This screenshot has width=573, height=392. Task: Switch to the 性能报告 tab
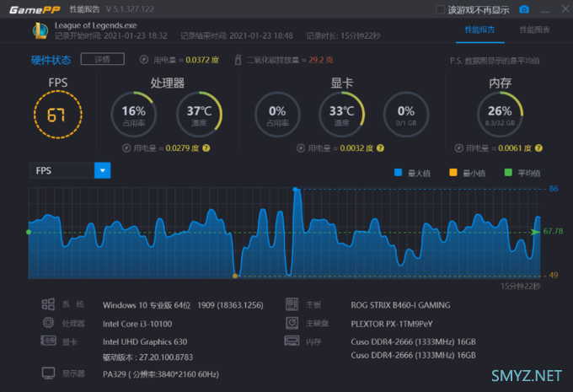point(479,30)
